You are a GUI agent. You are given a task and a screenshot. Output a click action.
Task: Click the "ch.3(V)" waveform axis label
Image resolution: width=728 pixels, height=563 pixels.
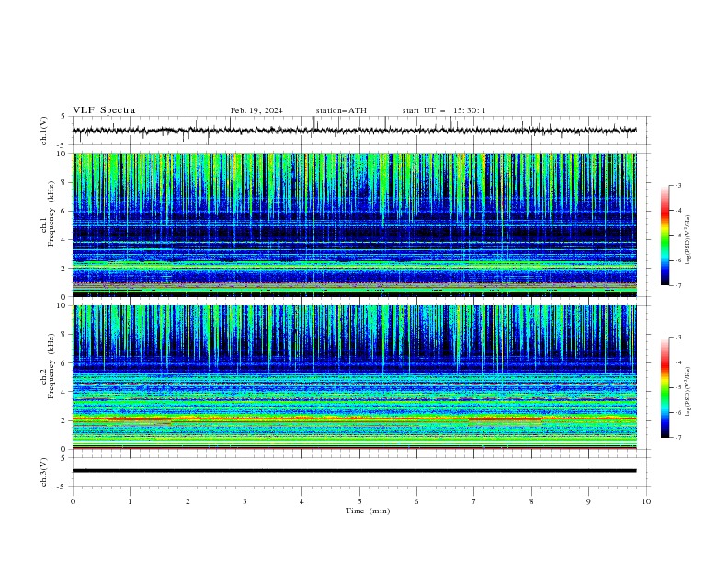point(44,472)
